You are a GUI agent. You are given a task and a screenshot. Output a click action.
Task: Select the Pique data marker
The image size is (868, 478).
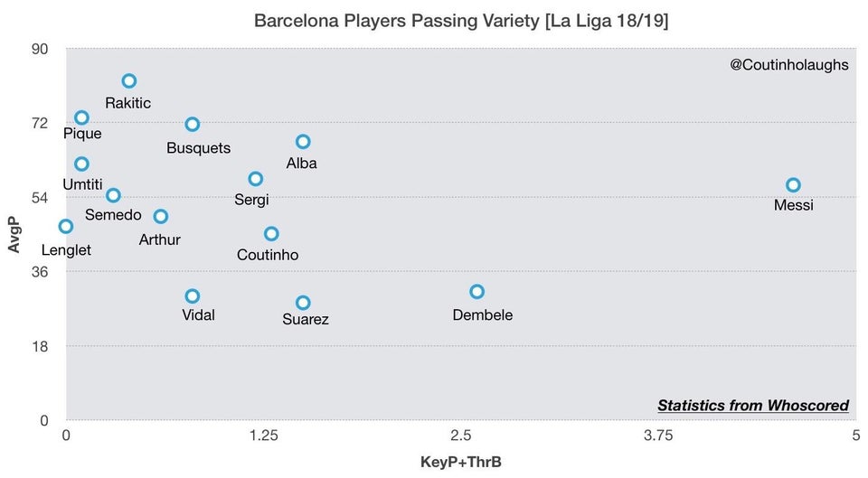pyautogui.click(x=82, y=117)
